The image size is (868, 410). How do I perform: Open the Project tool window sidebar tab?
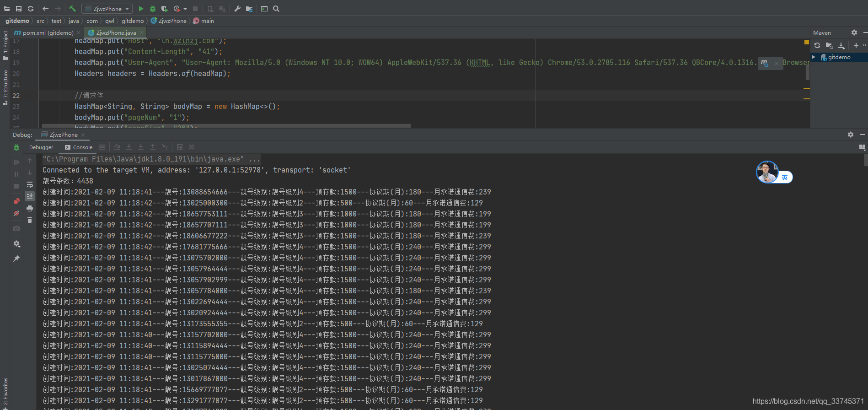pos(5,45)
